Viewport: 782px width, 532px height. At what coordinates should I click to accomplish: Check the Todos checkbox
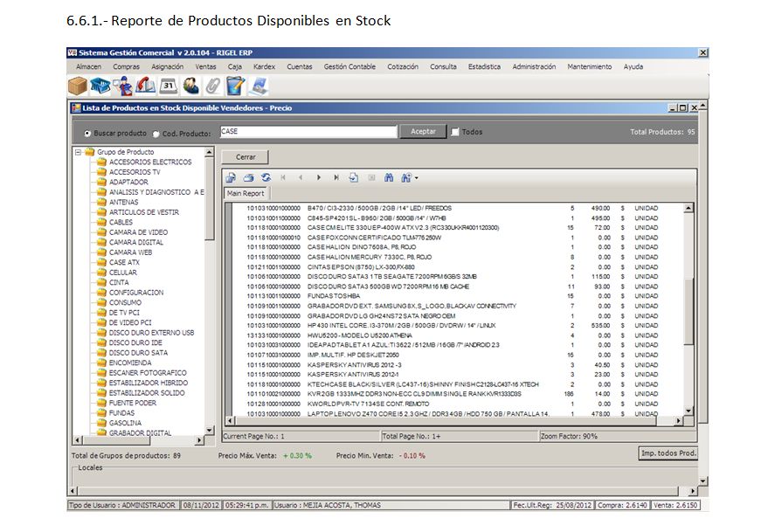click(x=455, y=132)
